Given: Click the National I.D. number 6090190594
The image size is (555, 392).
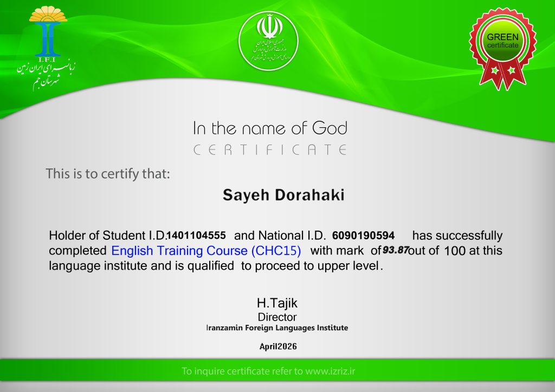Looking at the screenshot, I should [x=363, y=236].
